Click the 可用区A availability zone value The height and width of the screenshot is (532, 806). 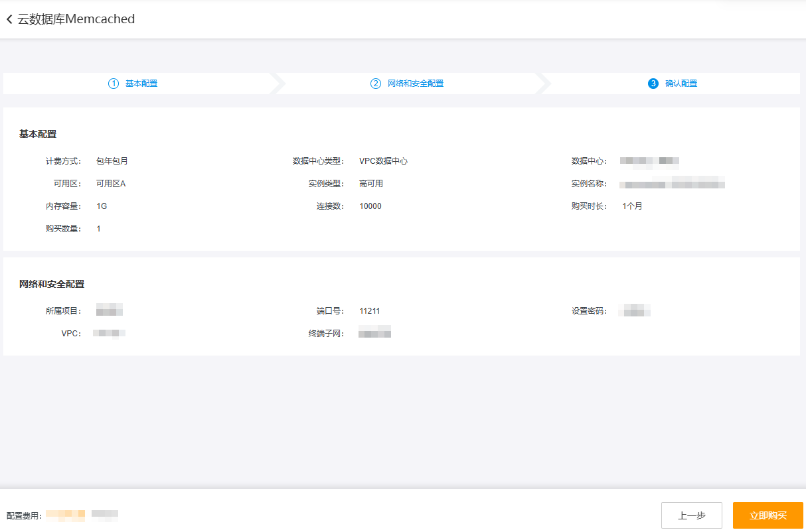(111, 184)
